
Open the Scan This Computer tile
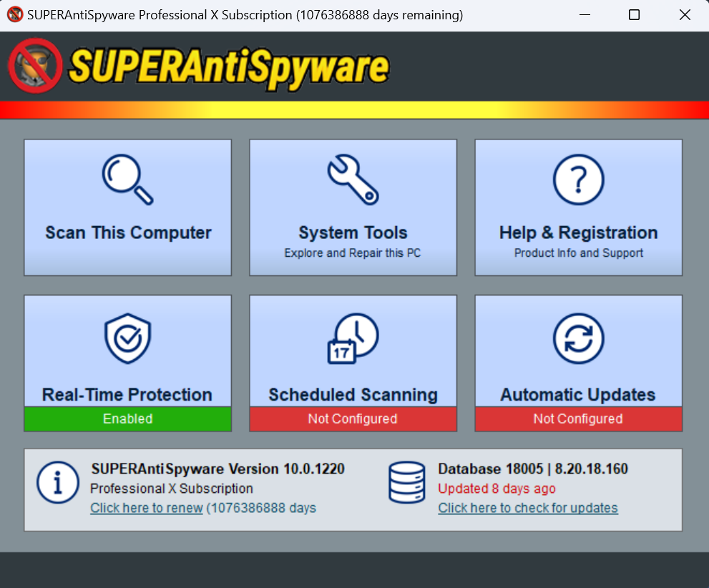pyautogui.click(x=127, y=207)
